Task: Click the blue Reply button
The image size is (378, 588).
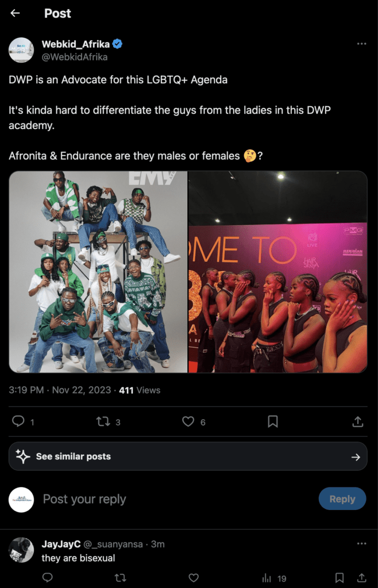Action: click(342, 499)
